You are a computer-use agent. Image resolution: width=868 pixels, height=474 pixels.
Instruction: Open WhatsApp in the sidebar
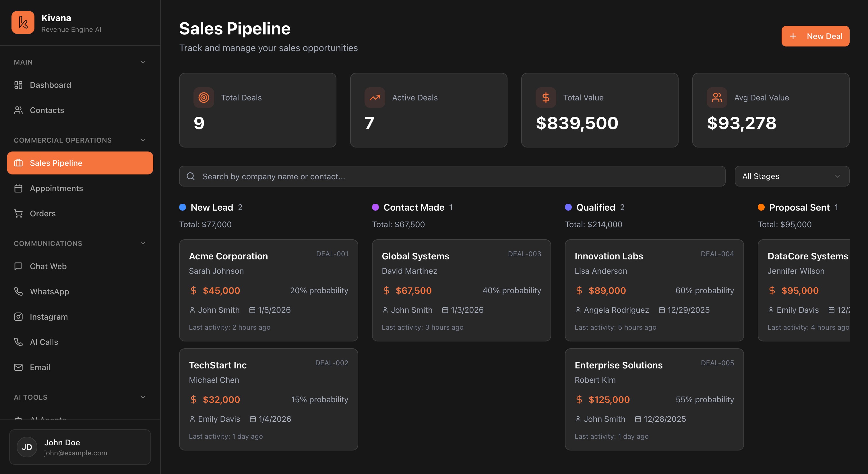(x=49, y=292)
